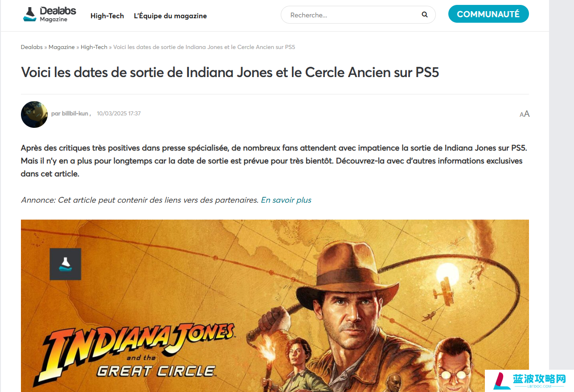Go to Magazine breadcrumb link
The height and width of the screenshot is (392, 574).
click(61, 47)
